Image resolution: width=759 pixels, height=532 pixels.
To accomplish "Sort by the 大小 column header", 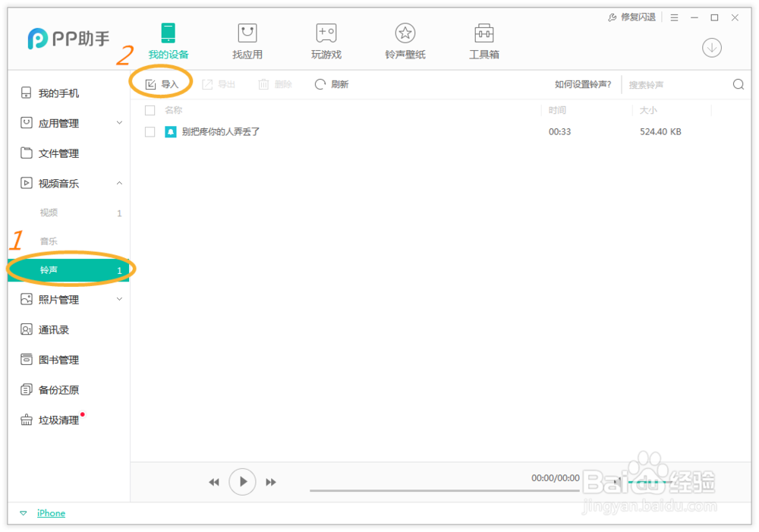I will [x=648, y=110].
